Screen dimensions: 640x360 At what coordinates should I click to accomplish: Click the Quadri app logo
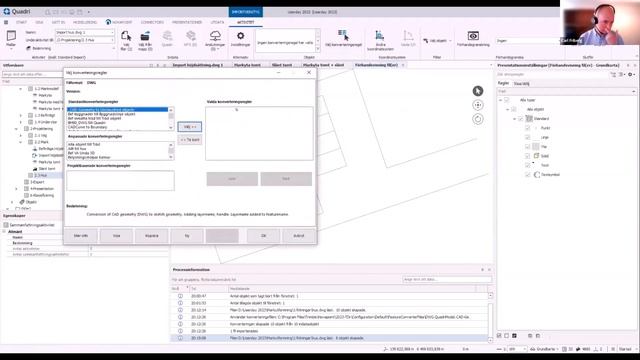pos(7,12)
